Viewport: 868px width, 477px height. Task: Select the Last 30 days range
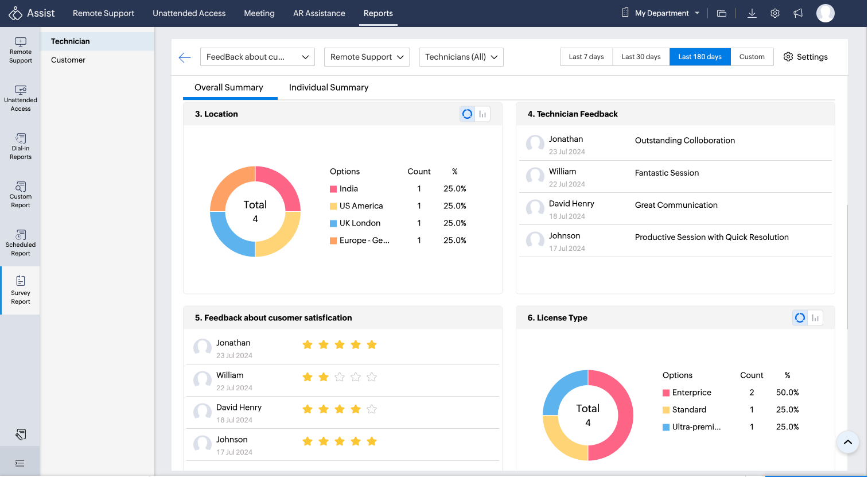click(641, 57)
